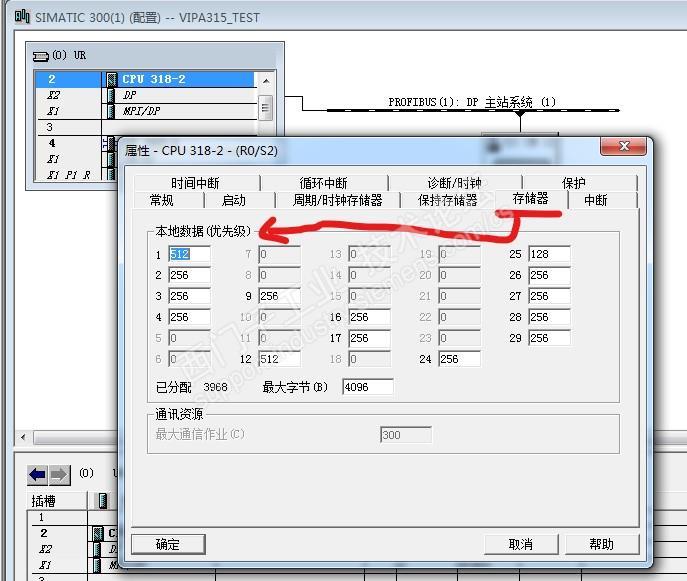Image resolution: width=687 pixels, height=581 pixels.
Task: Click priority 16 local data field
Action: 369,317
